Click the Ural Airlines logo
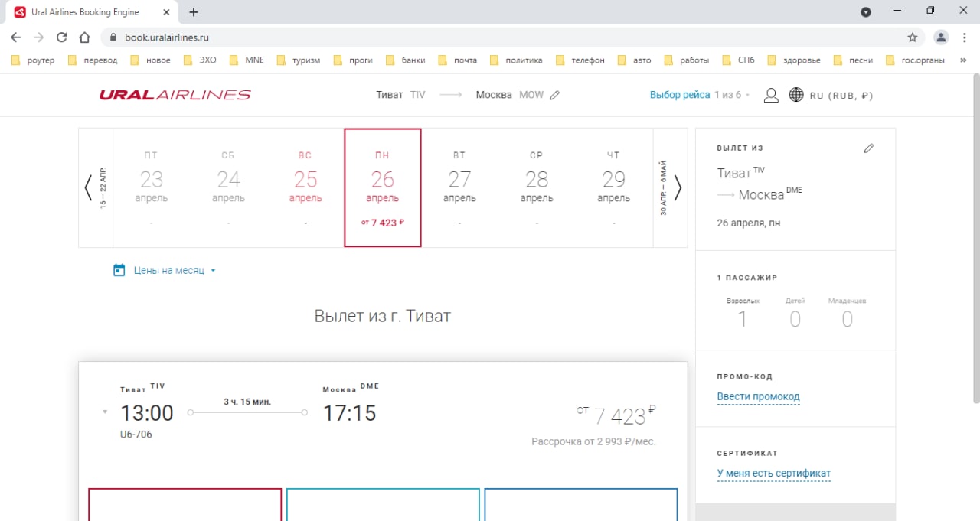The image size is (980, 521). 175,95
